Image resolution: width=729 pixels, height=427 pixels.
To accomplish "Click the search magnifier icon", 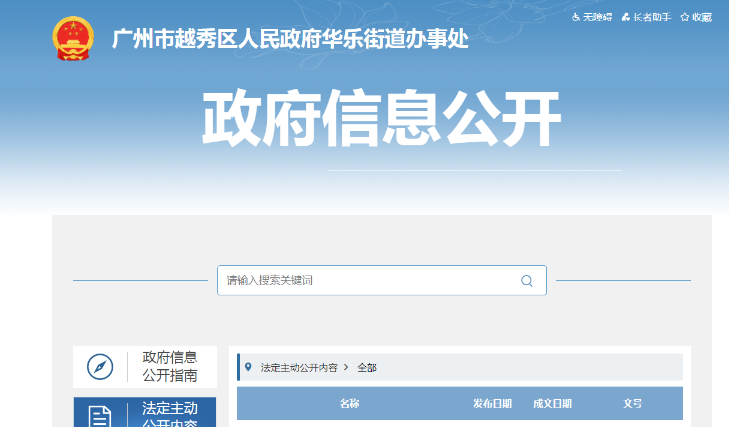I will pyautogui.click(x=526, y=281).
